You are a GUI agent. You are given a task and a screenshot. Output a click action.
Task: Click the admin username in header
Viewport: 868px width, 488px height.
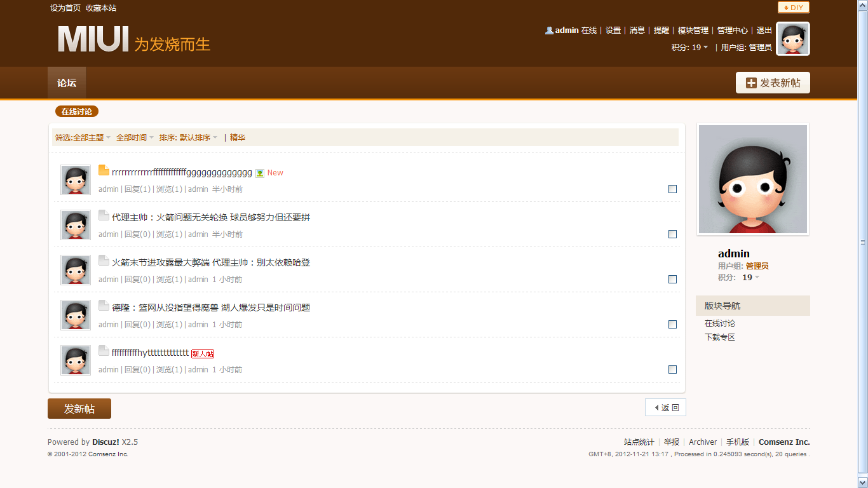[x=567, y=30]
